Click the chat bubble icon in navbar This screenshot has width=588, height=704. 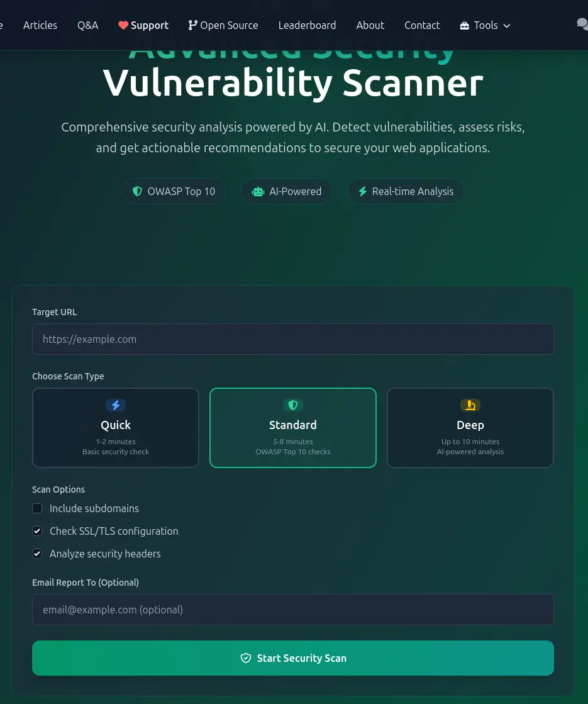click(x=582, y=24)
